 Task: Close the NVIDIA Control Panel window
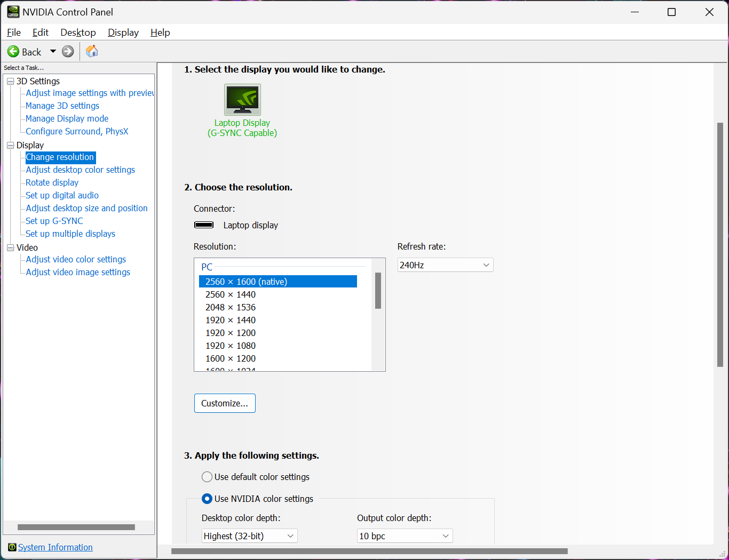pos(709,12)
